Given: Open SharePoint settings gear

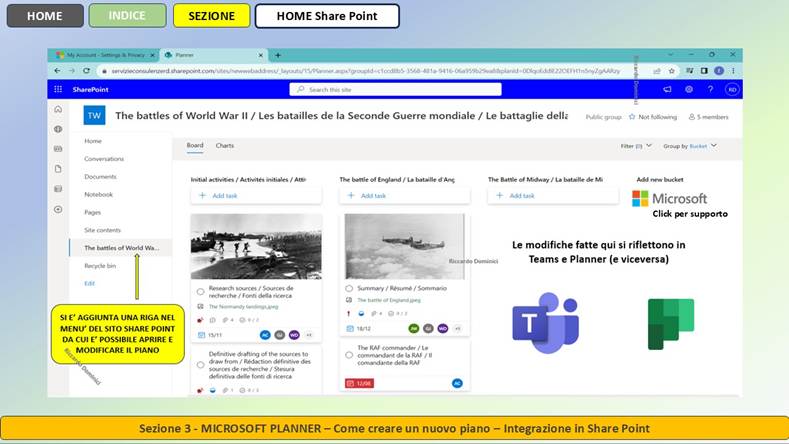Looking at the screenshot, I should (x=689, y=89).
